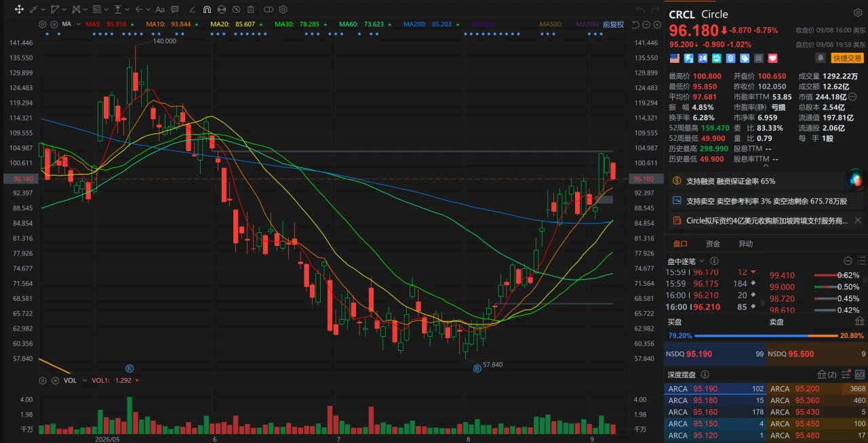Screen dimensions: 868x443
Task: Expand the VOL indicator dropdown
Action: tap(85, 381)
